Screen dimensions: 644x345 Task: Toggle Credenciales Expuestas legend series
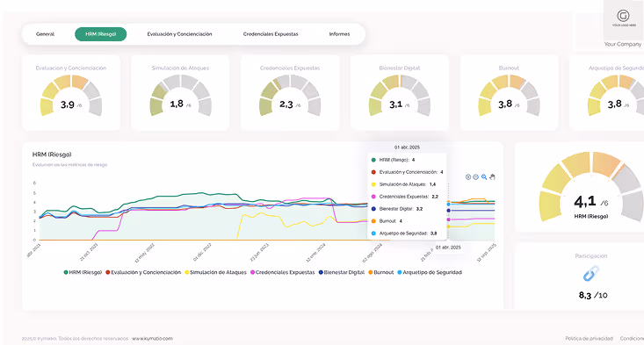click(x=283, y=272)
